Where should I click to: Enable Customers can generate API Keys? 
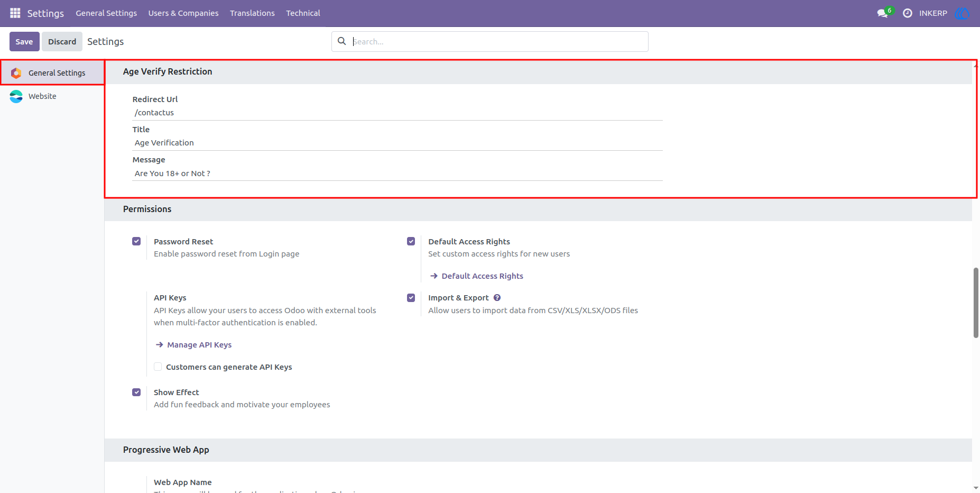[158, 367]
